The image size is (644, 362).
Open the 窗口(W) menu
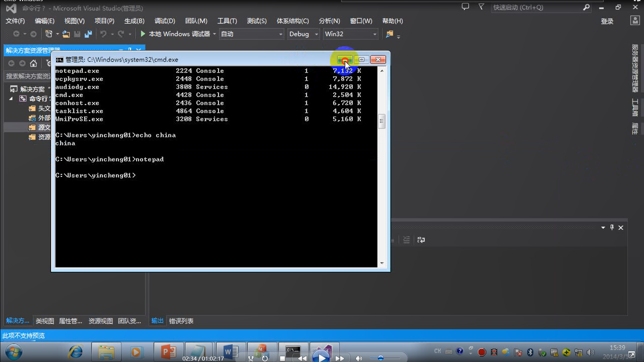361,21
